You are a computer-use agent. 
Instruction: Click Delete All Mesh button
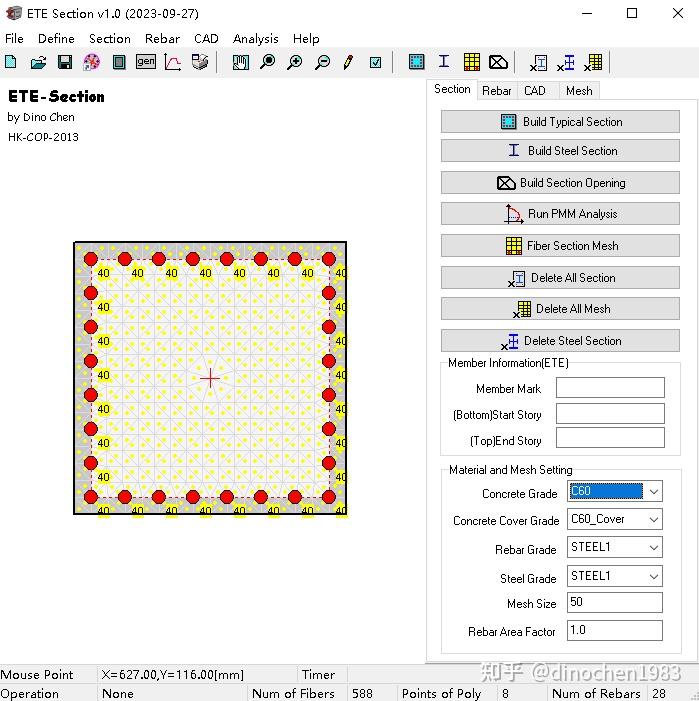pyautogui.click(x=560, y=309)
